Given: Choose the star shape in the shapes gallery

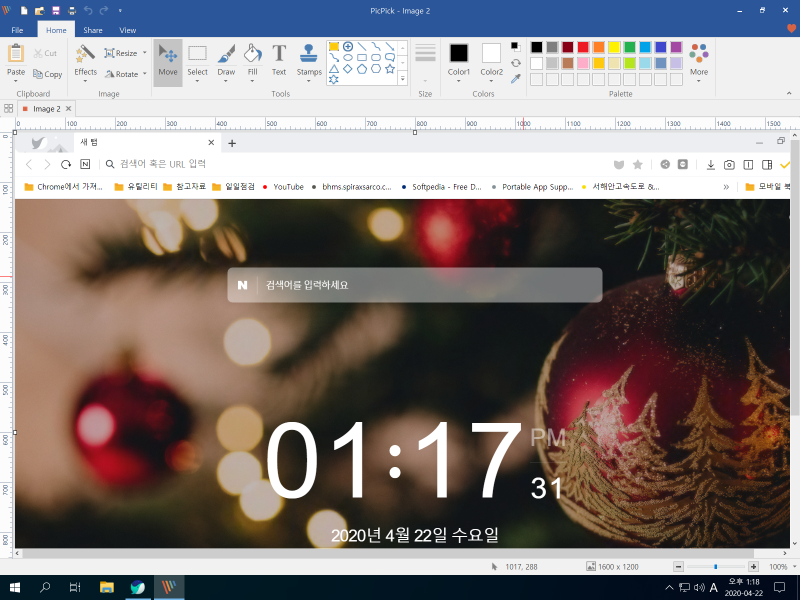Looking at the screenshot, I should coord(390,69).
